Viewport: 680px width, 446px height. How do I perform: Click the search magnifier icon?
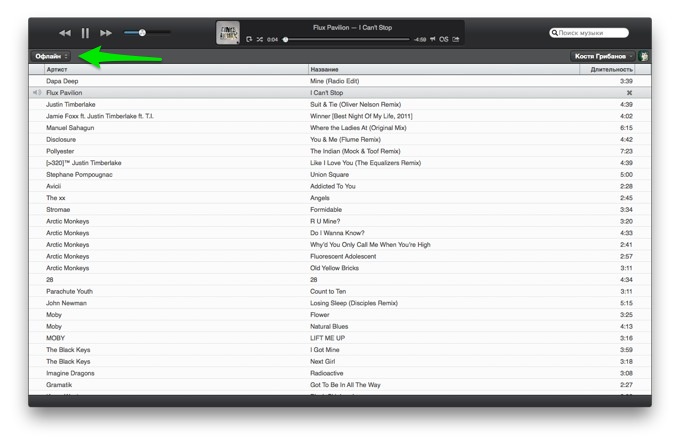coord(554,33)
